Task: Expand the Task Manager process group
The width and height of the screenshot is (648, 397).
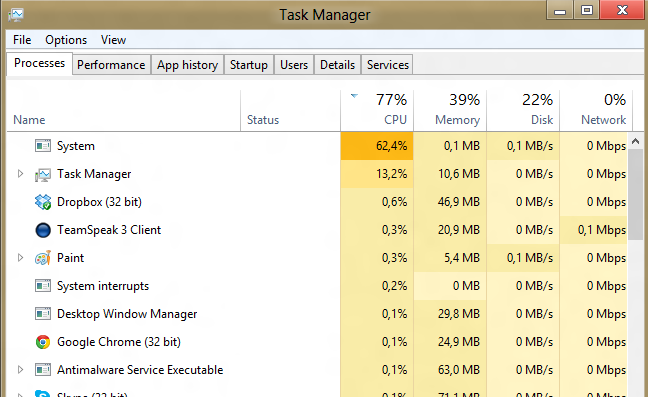Action: [20, 174]
